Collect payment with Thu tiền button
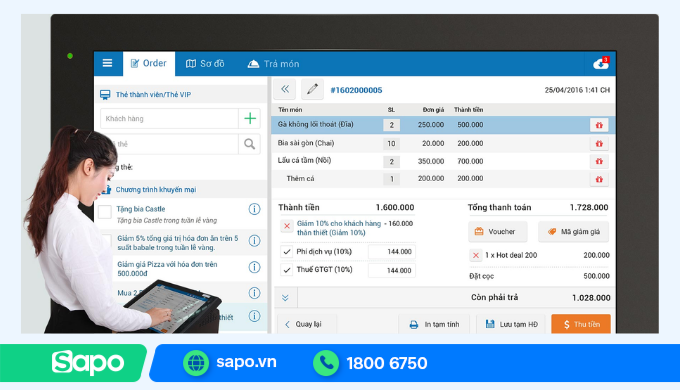Screen dimensions: 680x390 581,324
